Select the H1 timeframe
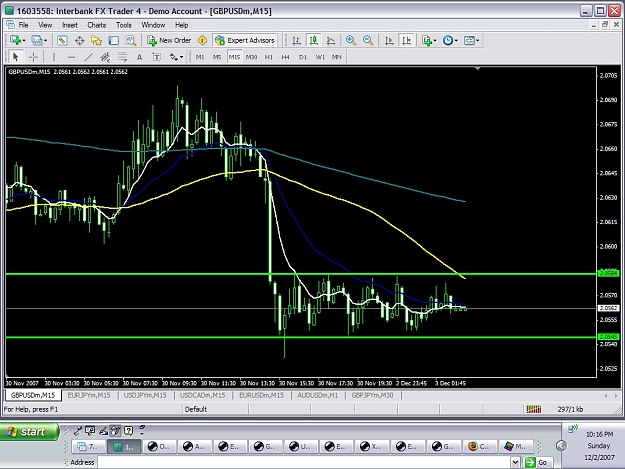Screen dimensions: 625x469 (269, 57)
